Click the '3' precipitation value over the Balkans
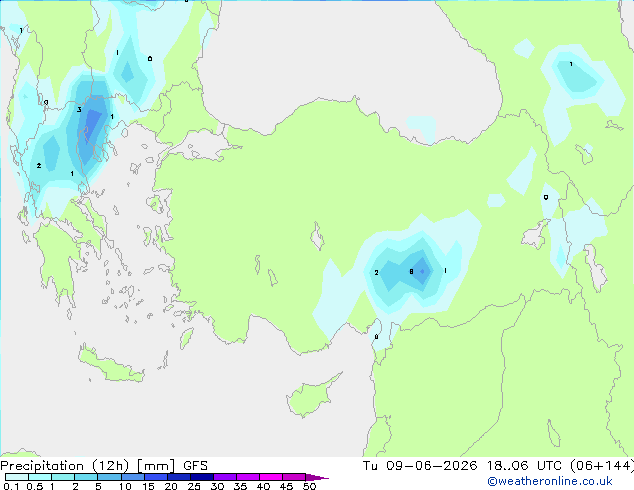 [x=79, y=110]
